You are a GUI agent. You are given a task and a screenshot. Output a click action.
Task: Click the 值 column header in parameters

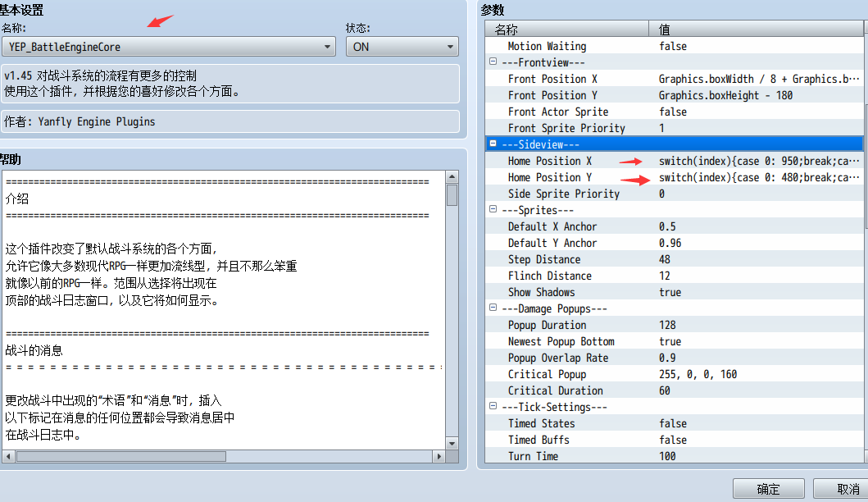click(x=756, y=30)
